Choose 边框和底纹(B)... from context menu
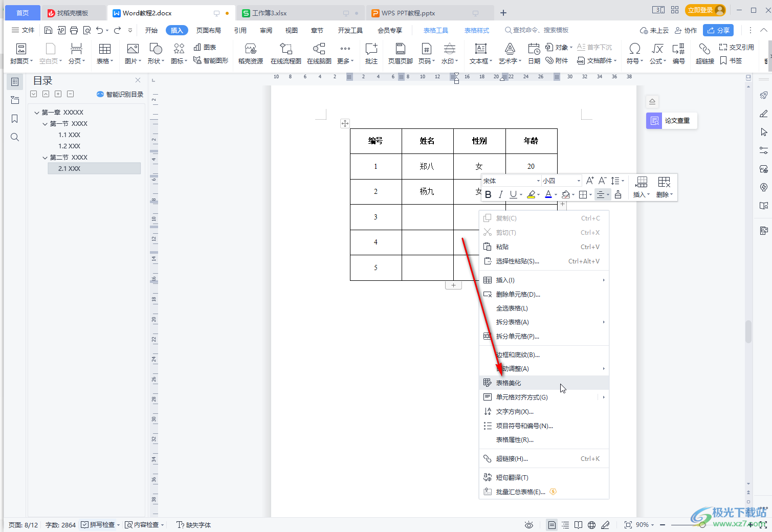This screenshot has width=772, height=532. click(x=544, y=355)
